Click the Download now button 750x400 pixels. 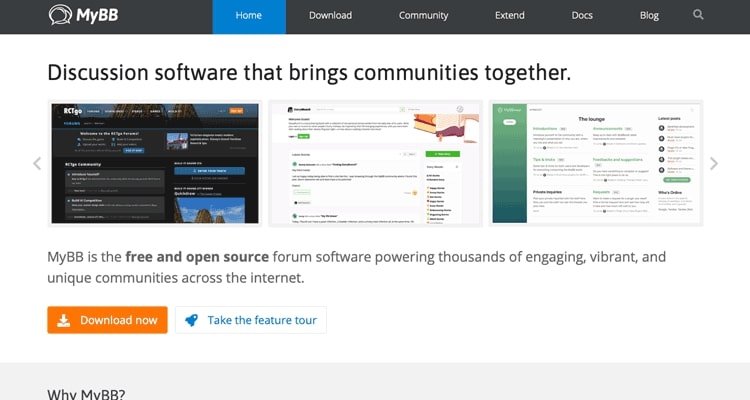point(108,320)
